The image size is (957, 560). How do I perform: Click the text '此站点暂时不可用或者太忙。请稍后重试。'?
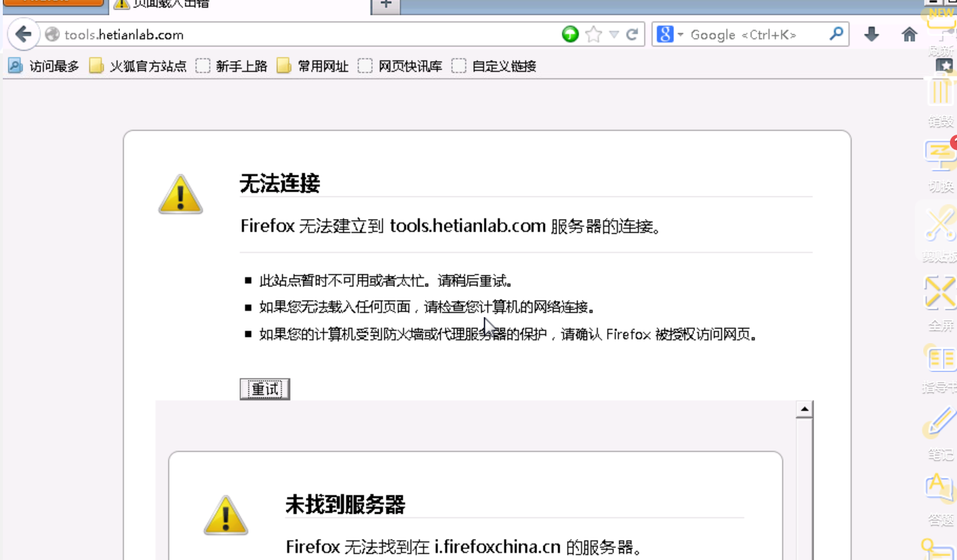pos(386,281)
